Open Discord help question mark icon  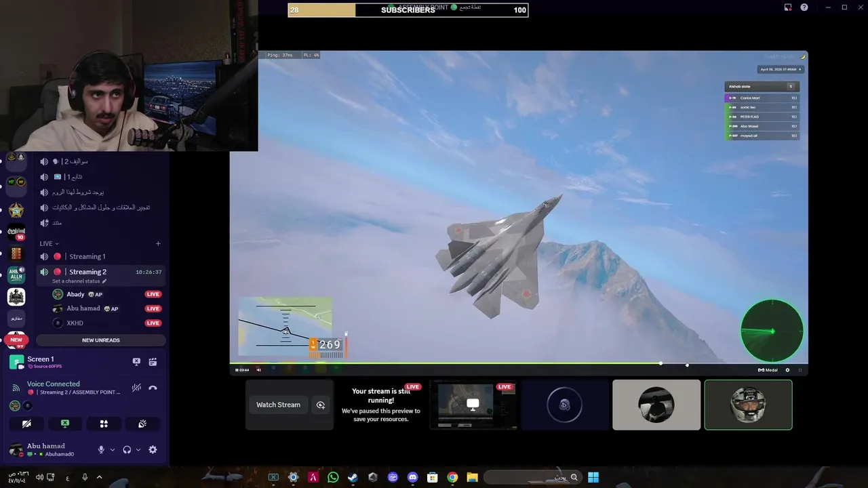(x=804, y=7)
